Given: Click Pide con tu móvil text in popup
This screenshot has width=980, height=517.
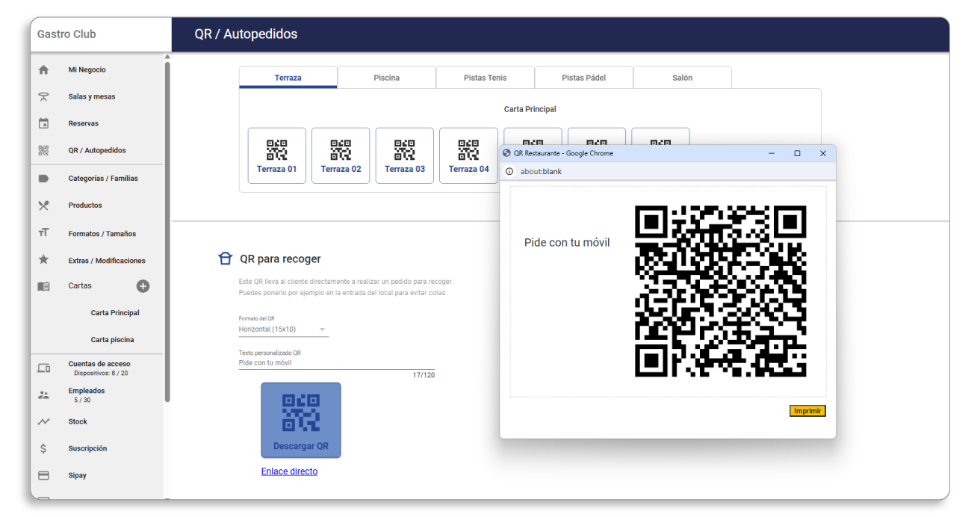Looking at the screenshot, I should [x=567, y=243].
